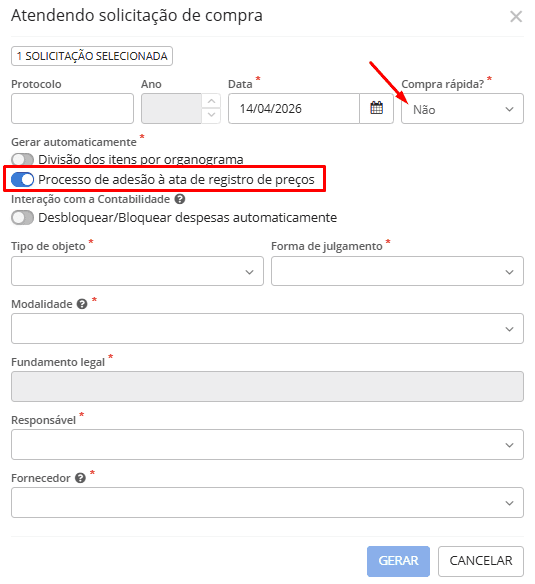The width and height of the screenshot is (535, 584).
Task: Close the dialog with the X icon
Action: [516, 16]
